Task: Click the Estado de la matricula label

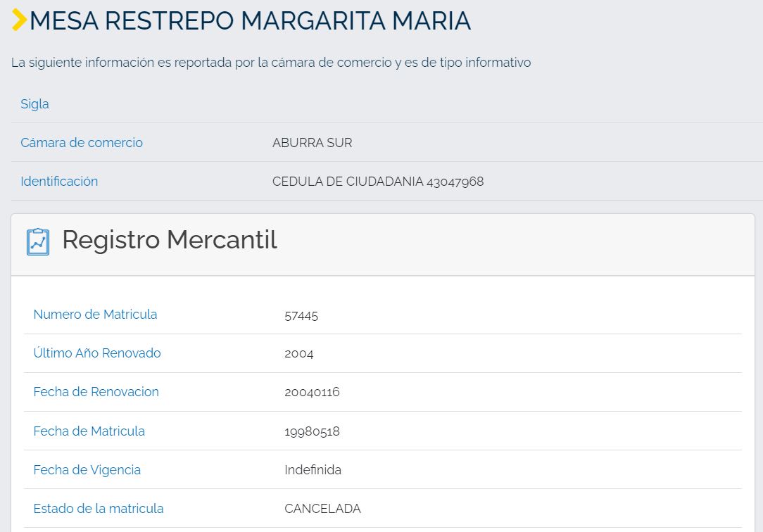Action: coord(99,509)
